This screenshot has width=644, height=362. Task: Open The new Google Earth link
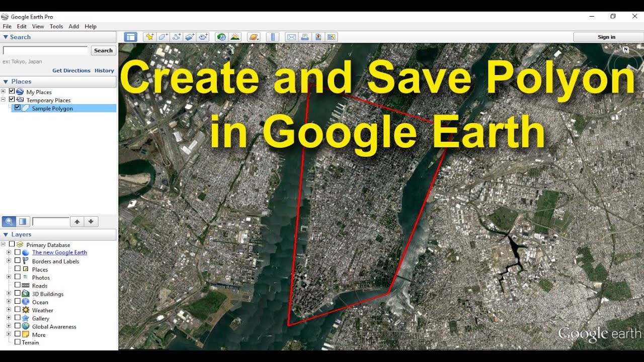click(59, 252)
